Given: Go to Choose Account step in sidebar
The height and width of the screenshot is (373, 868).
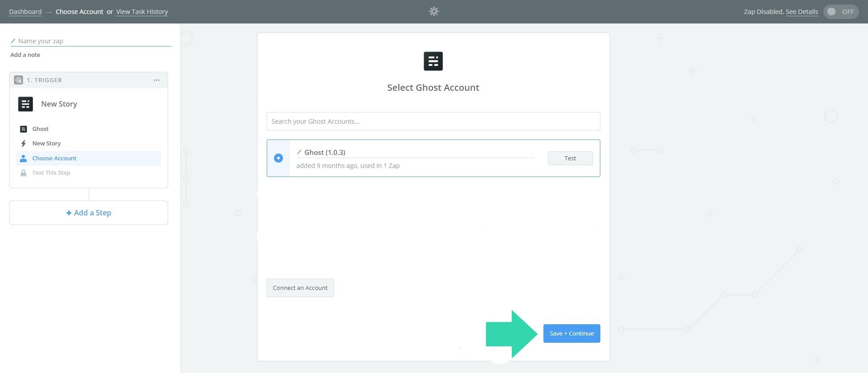Looking at the screenshot, I should pyautogui.click(x=54, y=159).
